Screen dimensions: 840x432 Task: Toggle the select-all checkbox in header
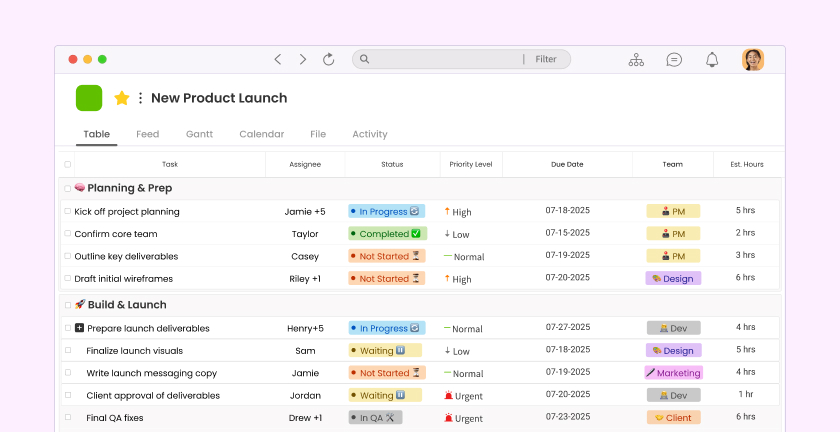coord(68,164)
